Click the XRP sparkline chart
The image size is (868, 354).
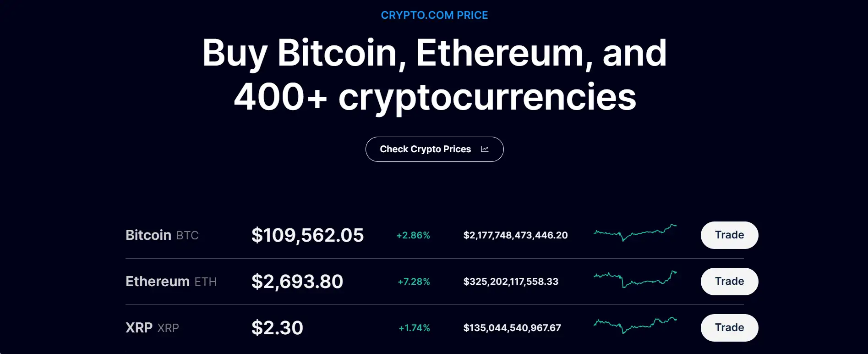pyautogui.click(x=635, y=325)
